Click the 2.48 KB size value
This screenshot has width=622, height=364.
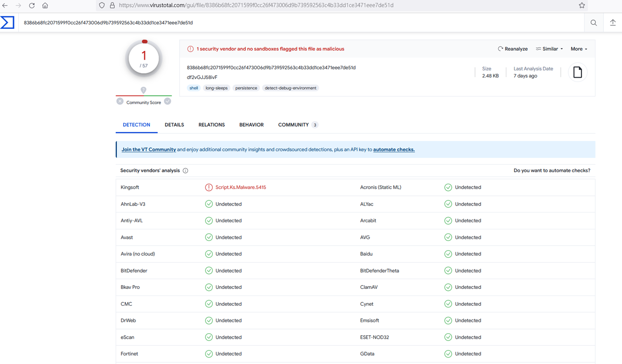(x=490, y=76)
